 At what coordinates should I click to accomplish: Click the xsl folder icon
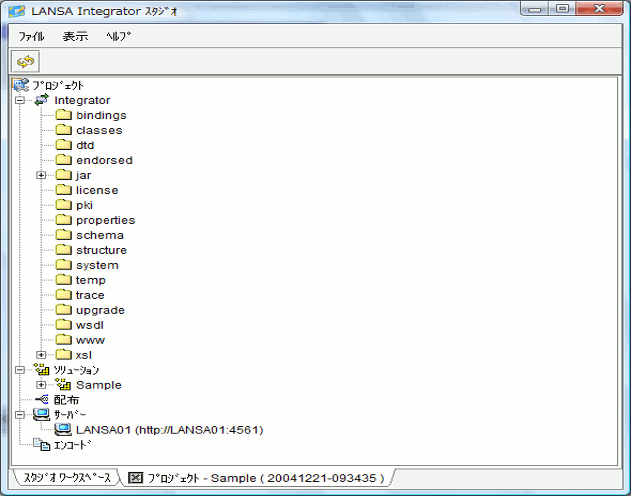(x=64, y=355)
